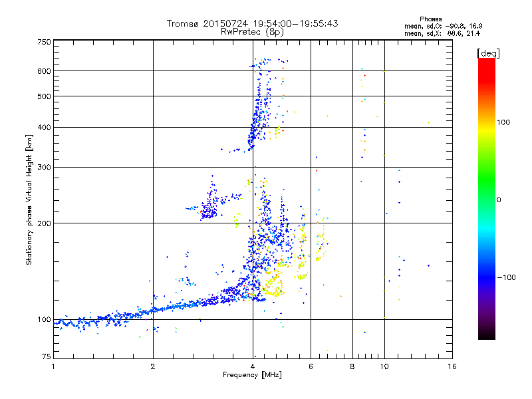
Task: Click the plot title Tromsø 20150724
Action: [x=253, y=23]
